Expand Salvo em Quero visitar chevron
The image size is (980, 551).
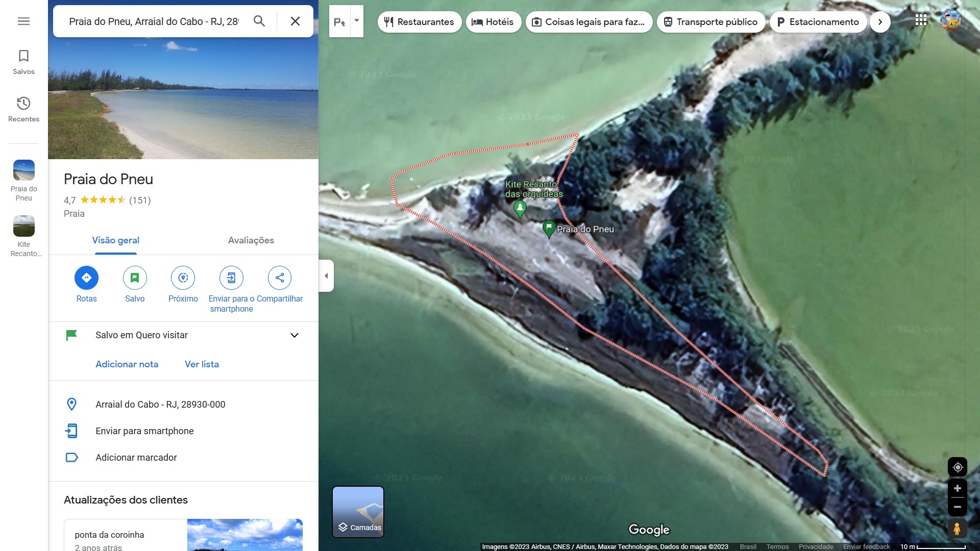pos(295,335)
